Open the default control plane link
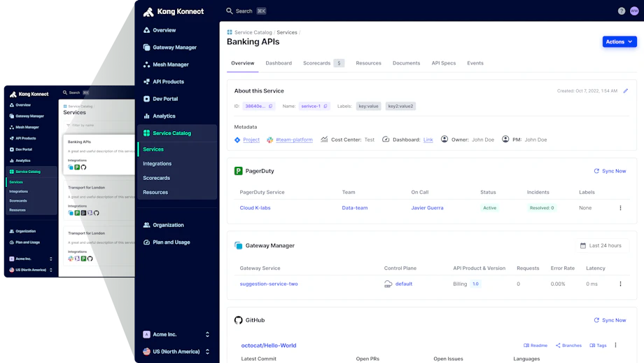Viewport: 644px width, 363px height. pos(404,284)
